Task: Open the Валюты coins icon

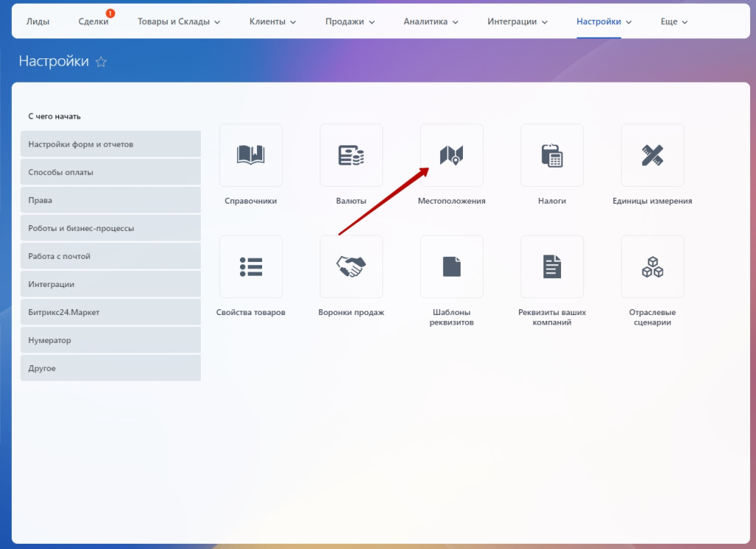Action: click(351, 155)
